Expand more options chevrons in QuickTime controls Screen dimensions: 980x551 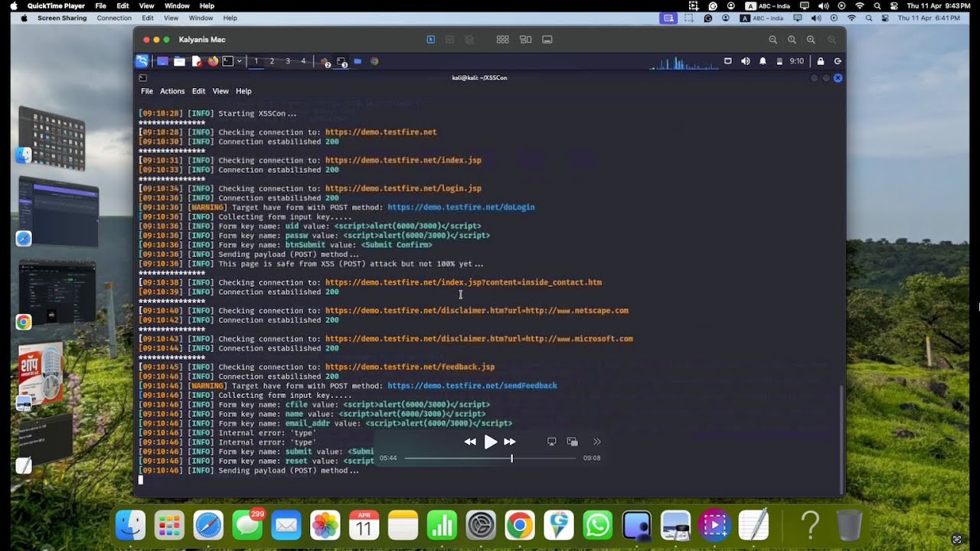[597, 442]
